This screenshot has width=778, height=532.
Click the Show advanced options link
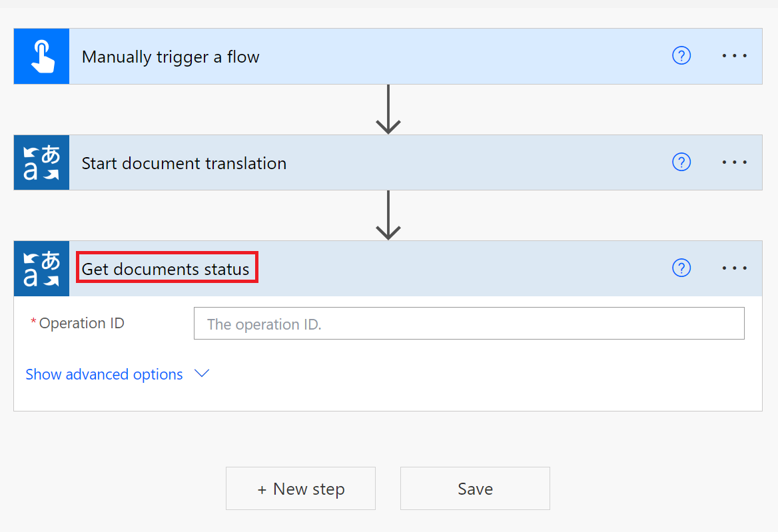(x=103, y=374)
